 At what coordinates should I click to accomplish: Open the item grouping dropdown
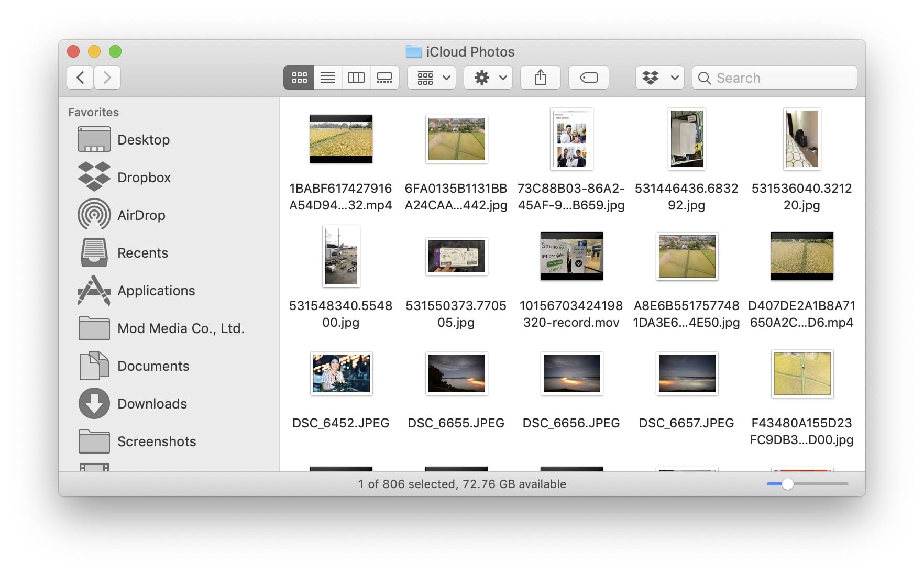coord(431,78)
